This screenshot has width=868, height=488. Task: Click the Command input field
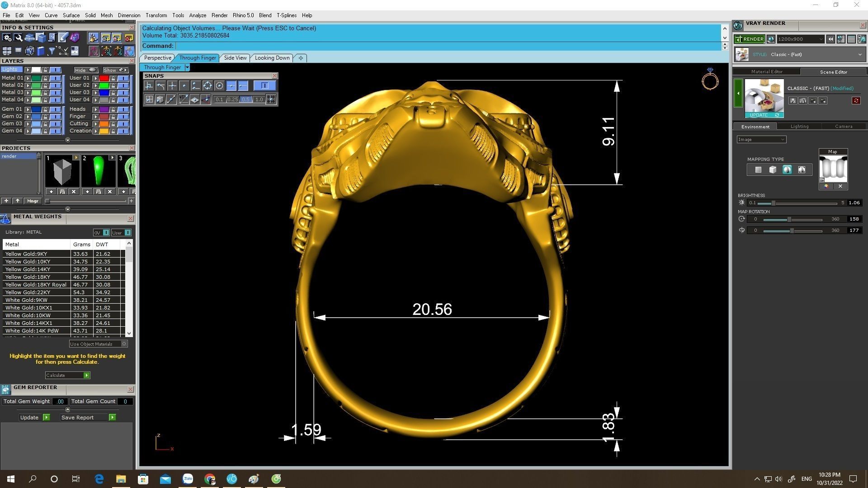448,46
